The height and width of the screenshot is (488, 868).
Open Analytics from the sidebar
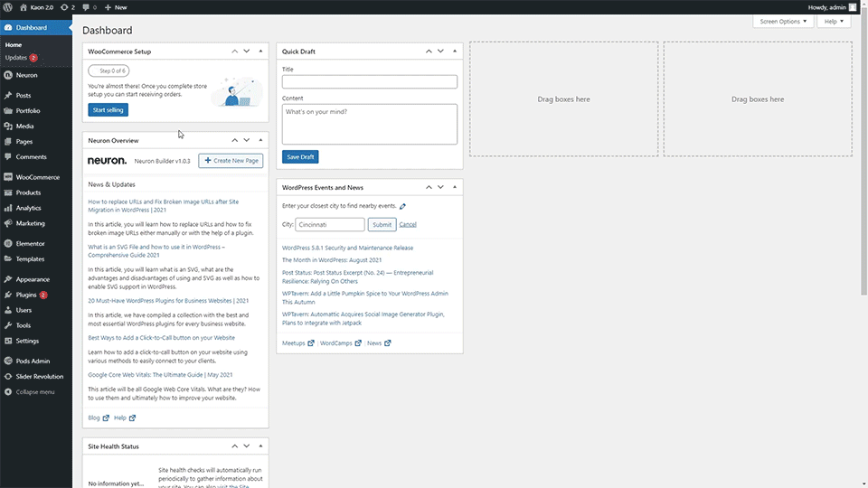click(x=36, y=208)
